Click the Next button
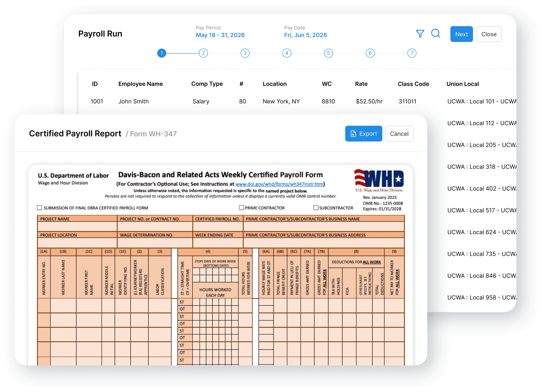The height and width of the screenshot is (392, 543). tap(461, 34)
